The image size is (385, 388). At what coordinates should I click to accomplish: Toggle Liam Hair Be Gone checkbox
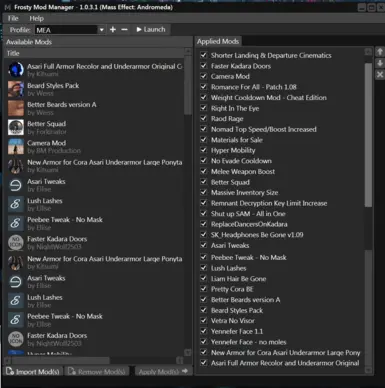(203, 278)
